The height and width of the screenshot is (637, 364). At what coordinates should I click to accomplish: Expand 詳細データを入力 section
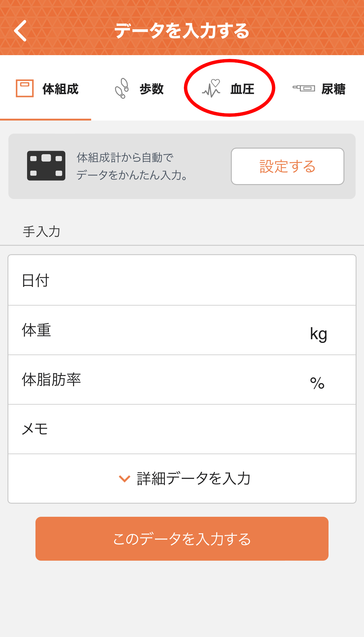(x=182, y=478)
